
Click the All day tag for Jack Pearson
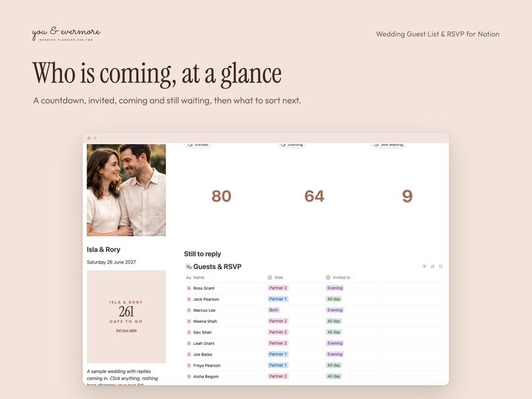point(334,299)
